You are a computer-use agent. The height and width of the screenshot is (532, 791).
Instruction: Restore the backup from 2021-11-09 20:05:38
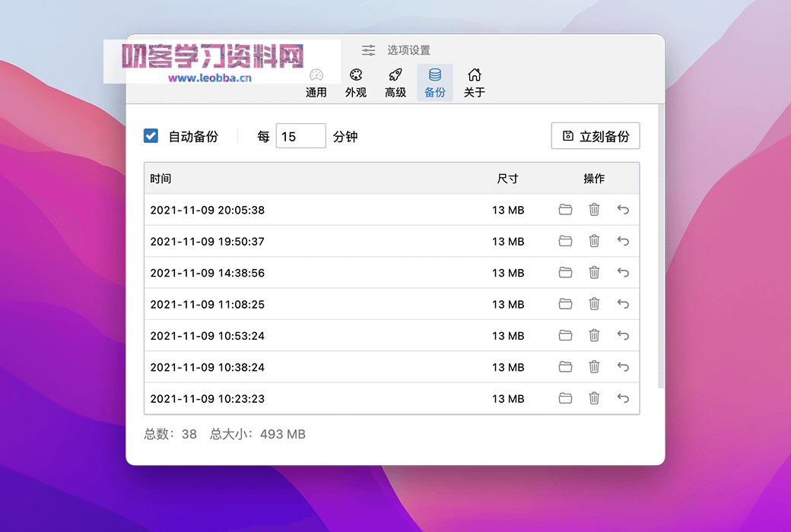pos(623,210)
